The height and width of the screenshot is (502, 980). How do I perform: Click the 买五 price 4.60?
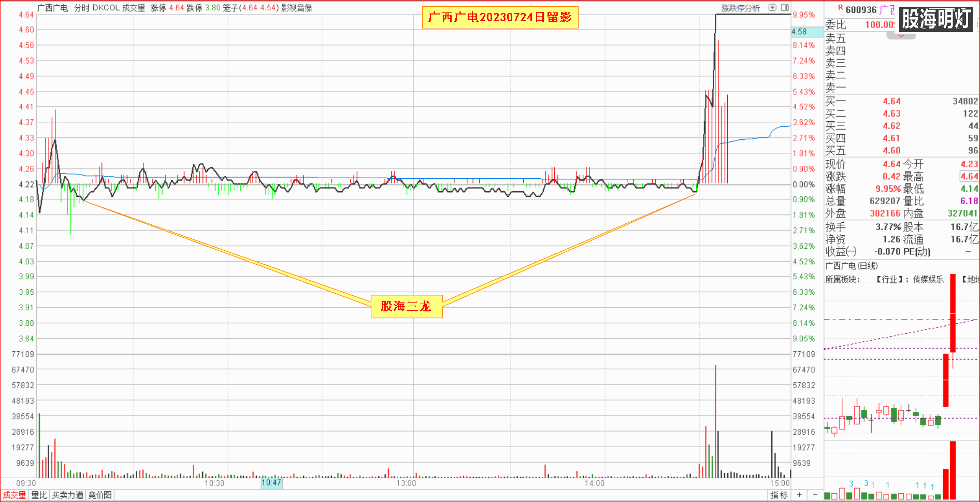click(891, 151)
